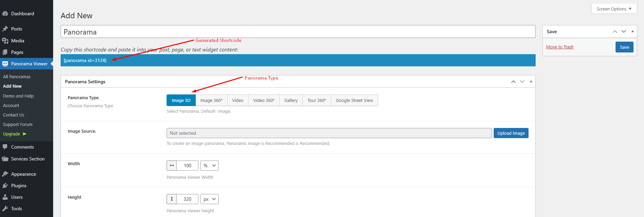Screen dimensions: 644x217
Task: Move Save box down
Action: [x=624, y=31]
